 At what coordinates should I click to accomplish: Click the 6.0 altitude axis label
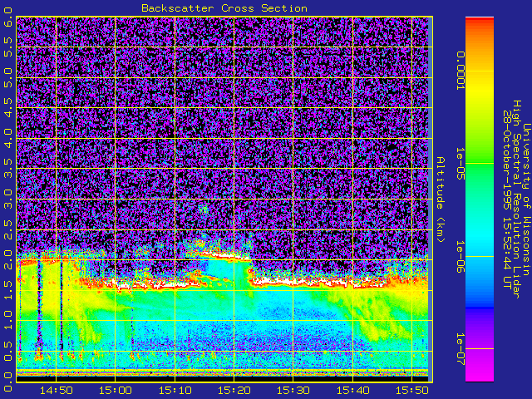point(7,17)
